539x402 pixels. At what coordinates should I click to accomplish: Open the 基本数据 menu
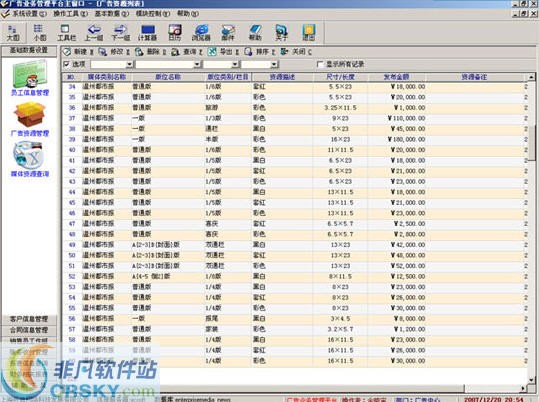tap(112, 14)
